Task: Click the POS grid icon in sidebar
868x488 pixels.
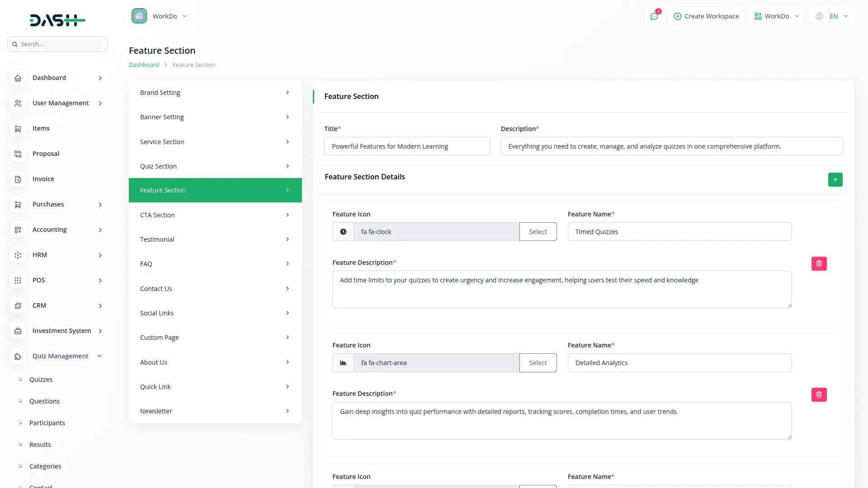Action: (18, 281)
